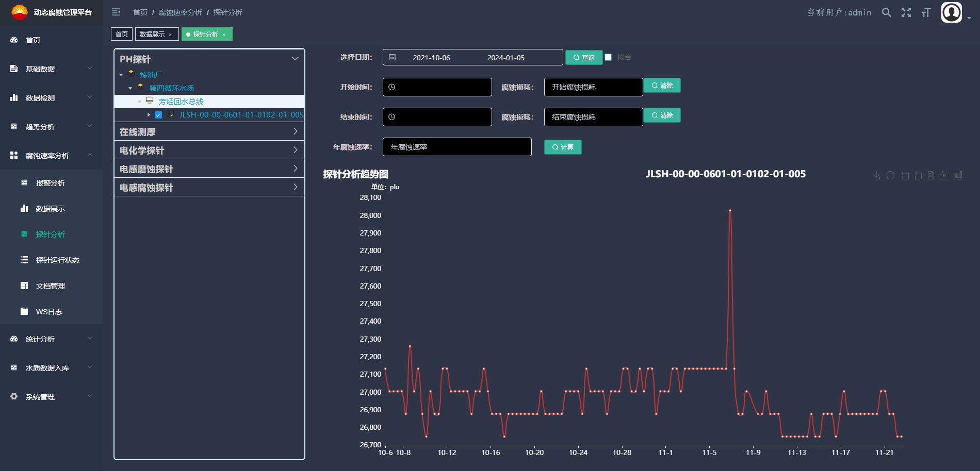Expand the JLSH probe tree node arrow
This screenshot has width=980, height=471.
[149, 115]
